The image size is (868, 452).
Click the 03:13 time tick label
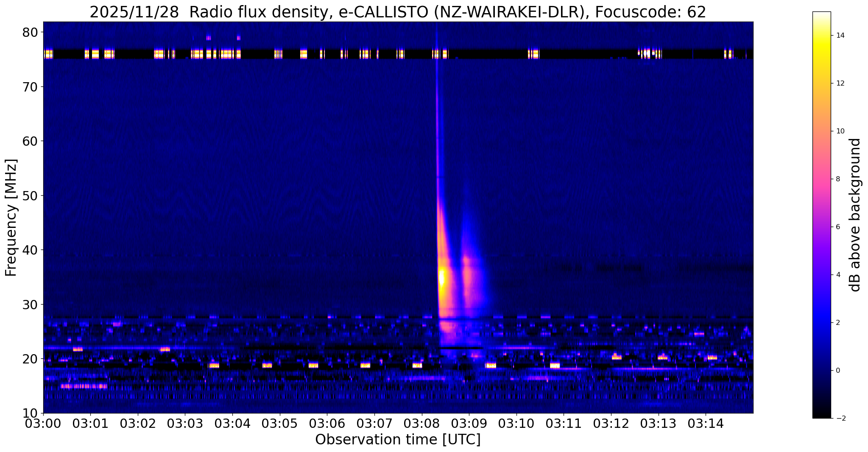pos(659,424)
